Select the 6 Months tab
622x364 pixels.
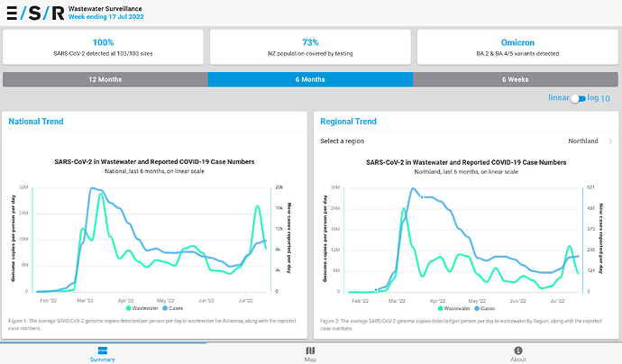[310, 79]
